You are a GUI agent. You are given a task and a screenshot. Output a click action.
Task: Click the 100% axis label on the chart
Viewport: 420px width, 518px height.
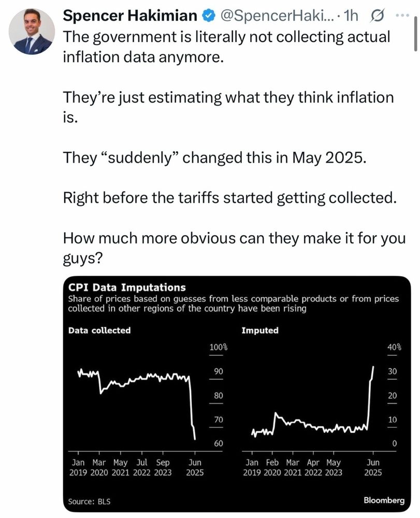[218, 347]
